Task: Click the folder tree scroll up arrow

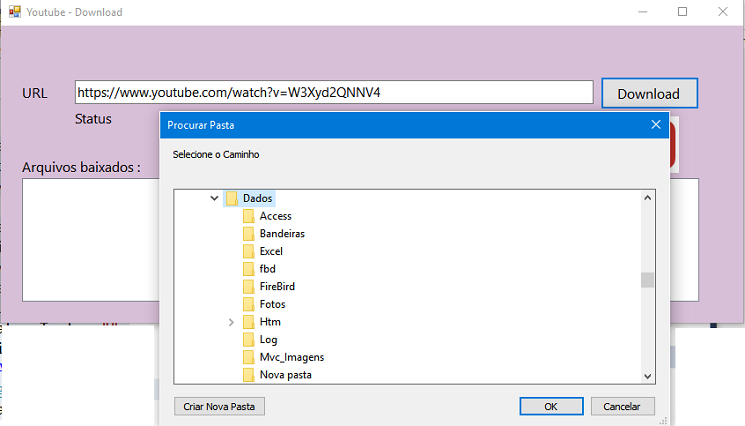Action: click(647, 198)
